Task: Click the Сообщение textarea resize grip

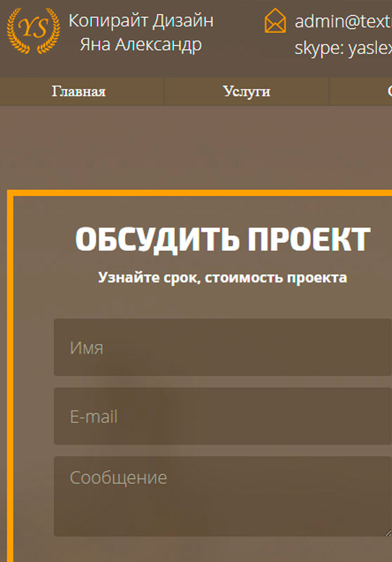Action: tap(388, 533)
